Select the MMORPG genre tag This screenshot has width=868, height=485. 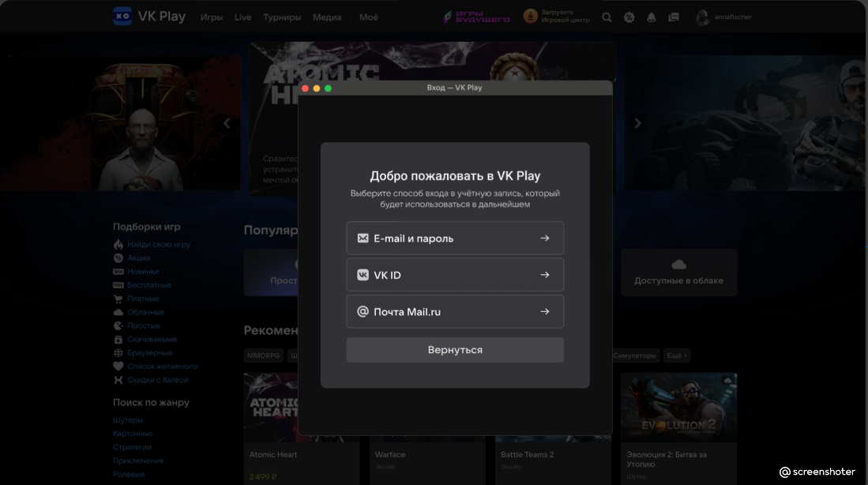[x=264, y=355]
